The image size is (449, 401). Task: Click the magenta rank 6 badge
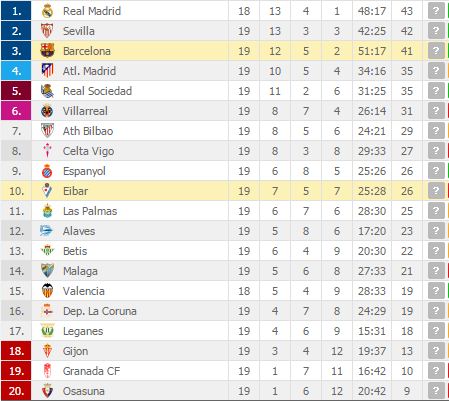(x=16, y=111)
